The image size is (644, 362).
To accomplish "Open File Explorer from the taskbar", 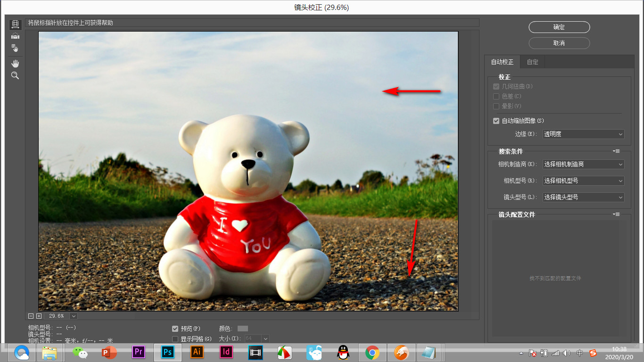I will [50, 352].
